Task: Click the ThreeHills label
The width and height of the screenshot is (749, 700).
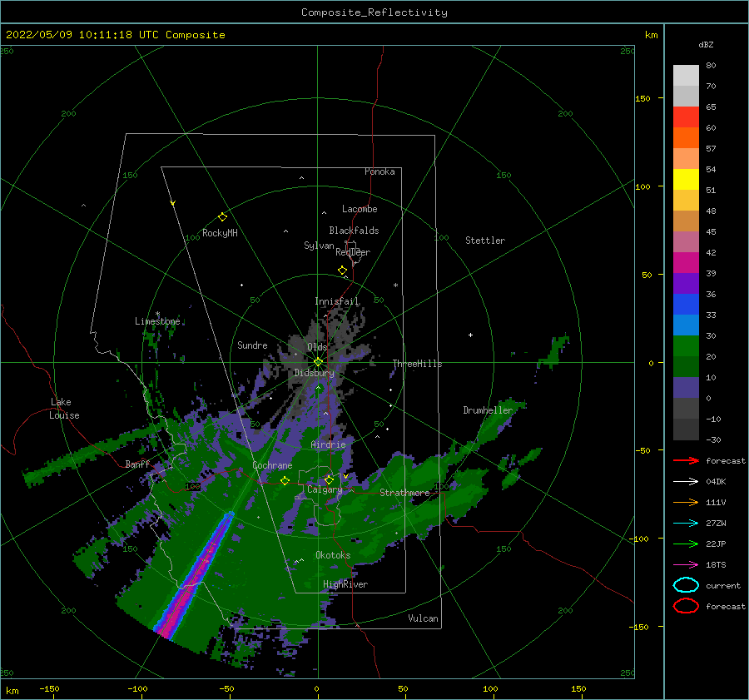Action: tap(418, 364)
